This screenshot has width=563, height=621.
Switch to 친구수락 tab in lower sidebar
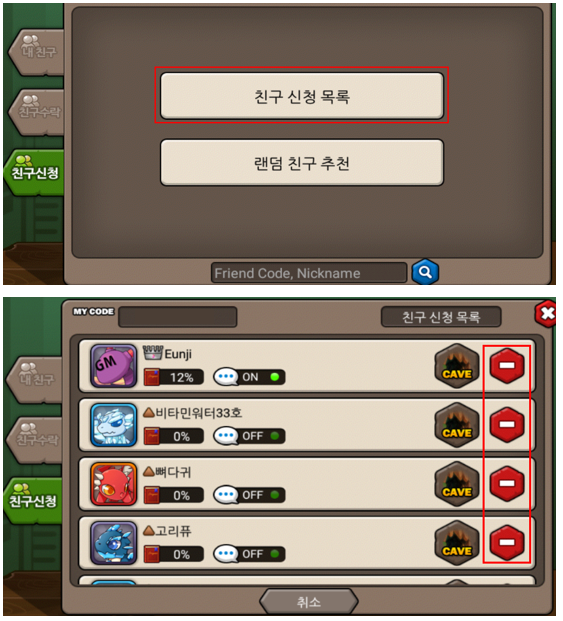click(35, 440)
